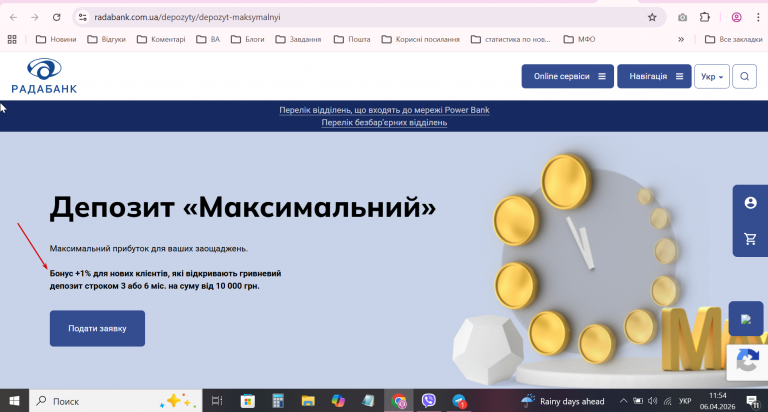Click the browser forward arrow
This screenshot has height=412, width=768.
tap(35, 17)
